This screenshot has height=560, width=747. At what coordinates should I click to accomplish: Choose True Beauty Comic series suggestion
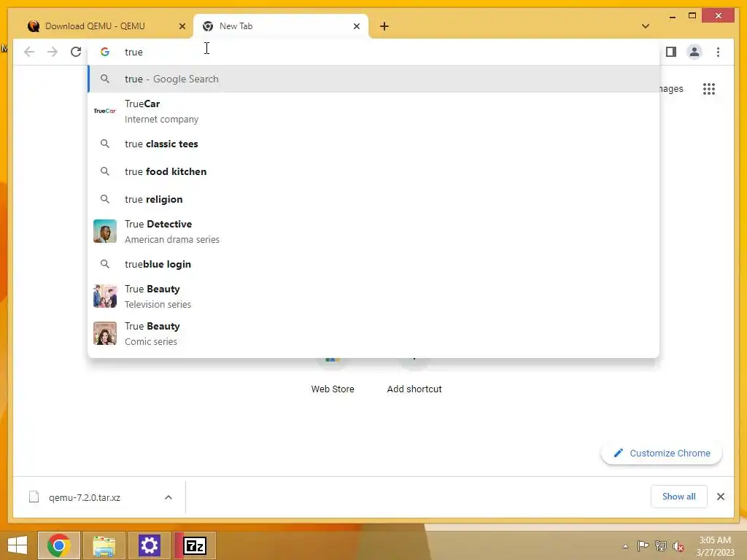pyautogui.click(x=373, y=333)
